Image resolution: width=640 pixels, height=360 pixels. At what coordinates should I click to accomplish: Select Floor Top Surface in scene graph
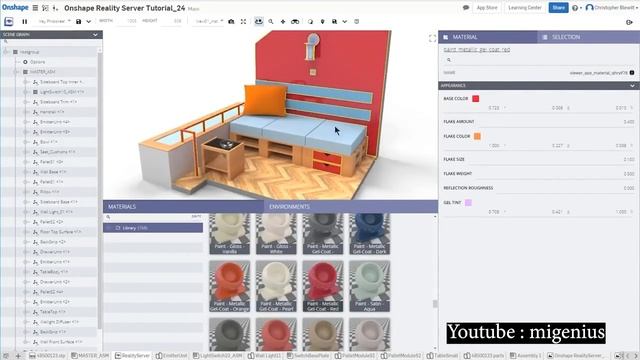point(60,232)
